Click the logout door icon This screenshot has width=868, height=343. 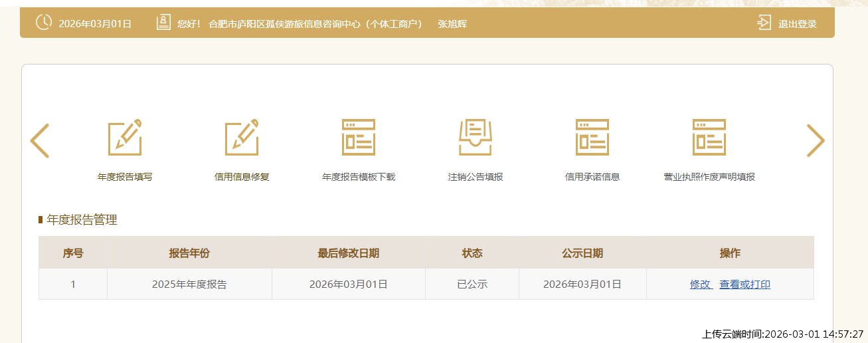[x=764, y=23]
